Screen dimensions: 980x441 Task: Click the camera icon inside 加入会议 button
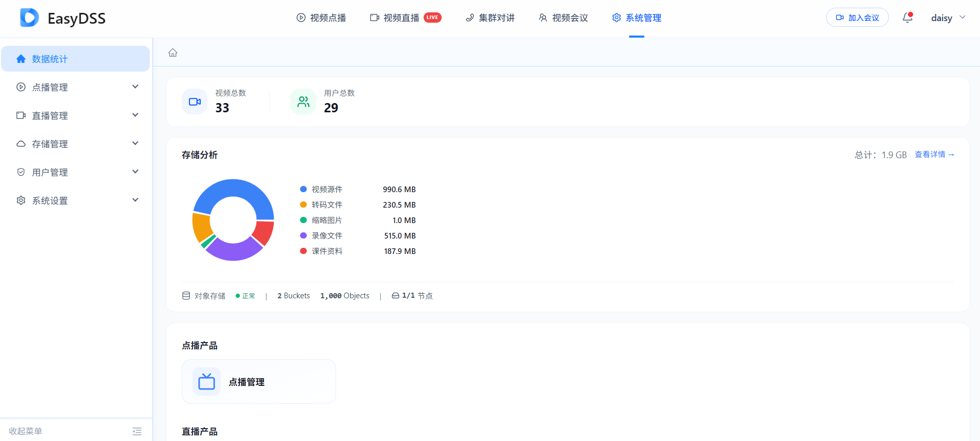coord(840,18)
